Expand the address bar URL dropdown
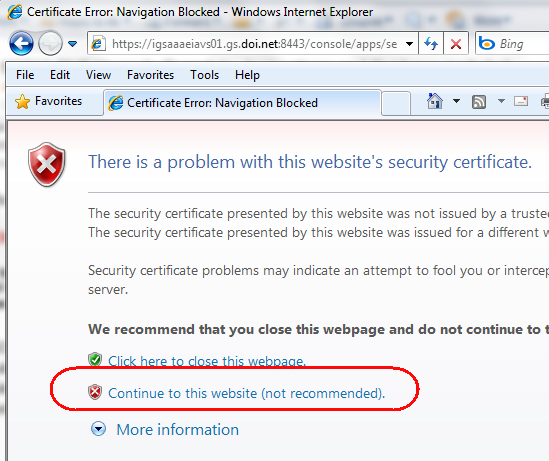The height and width of the screenshot is (461, 549). point(409,44)
